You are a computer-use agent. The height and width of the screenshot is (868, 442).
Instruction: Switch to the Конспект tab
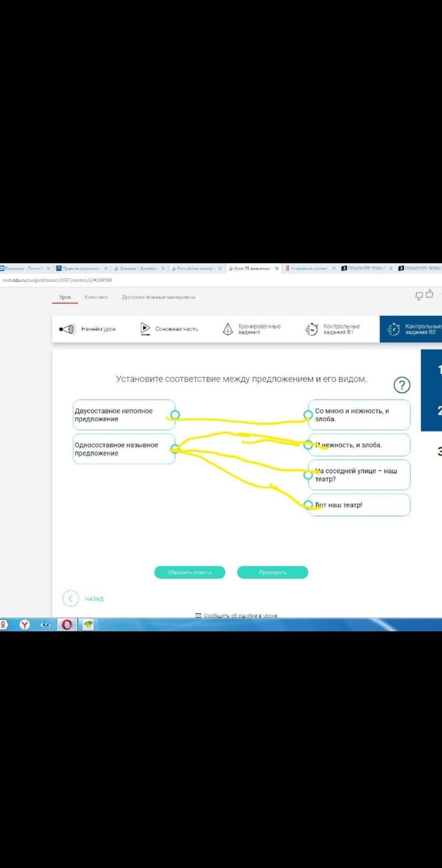96,297
